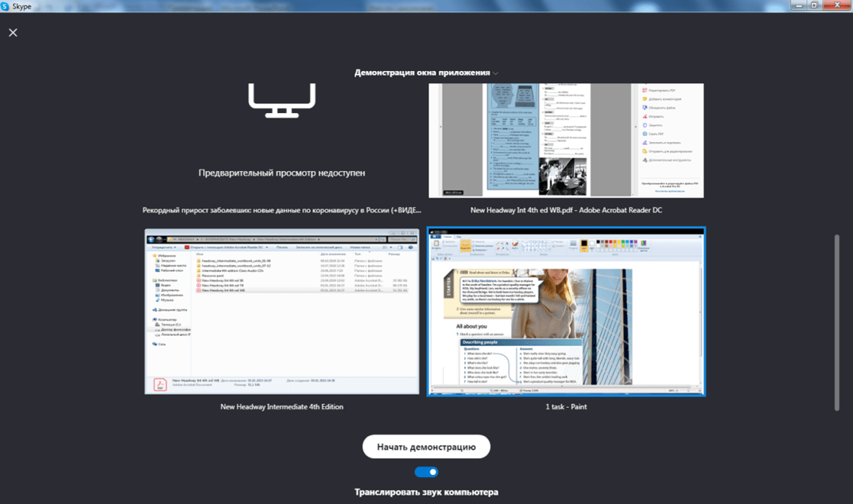The height and width of the screenshot is (504, 853).
Task: Click the monitor icon in the unavailable preview
Action: coord(282,100)
